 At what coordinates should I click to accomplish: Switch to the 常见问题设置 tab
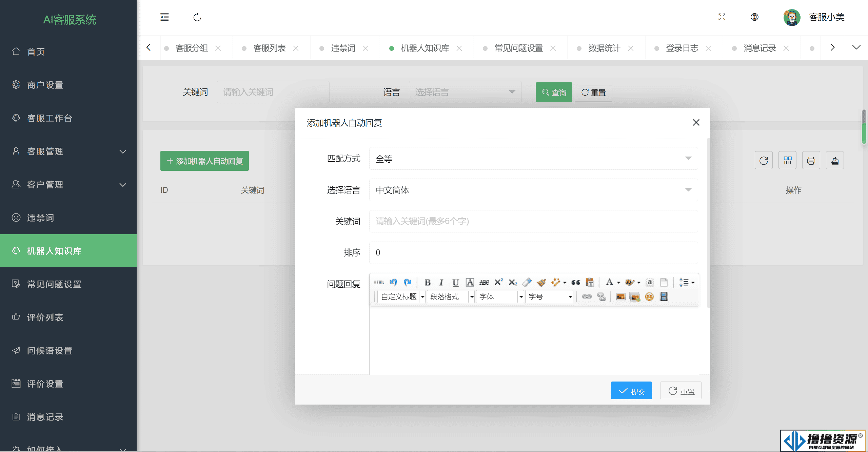coord(519,48)
